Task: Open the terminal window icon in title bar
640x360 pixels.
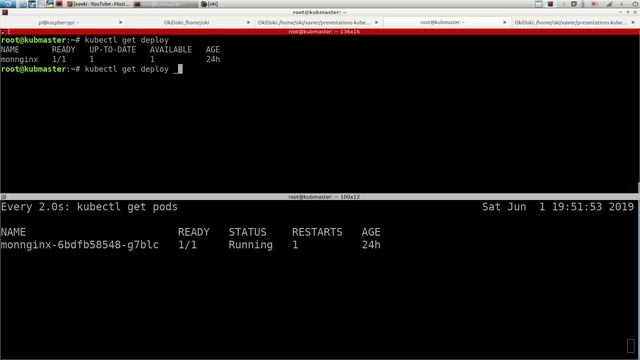Action: [x=5, y=12]
